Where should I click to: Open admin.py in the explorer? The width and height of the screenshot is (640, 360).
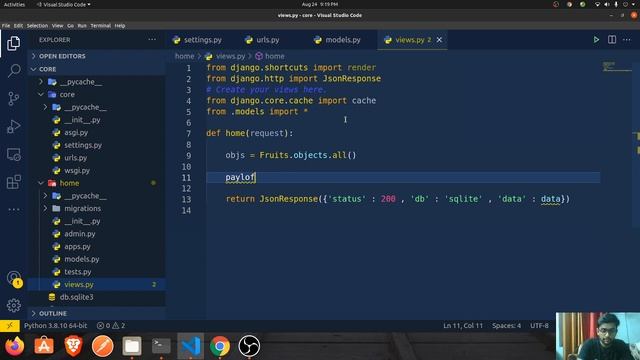(x=97, y=233)
